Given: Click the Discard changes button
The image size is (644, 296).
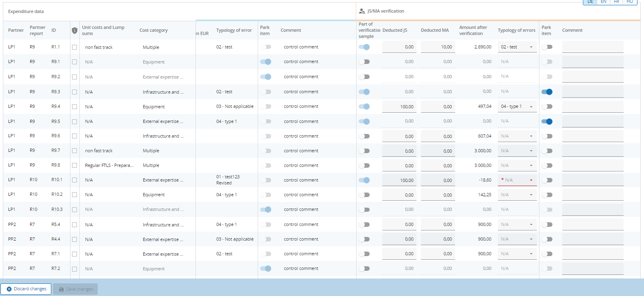Looking at the screenshot, I should tap(26, 289).
